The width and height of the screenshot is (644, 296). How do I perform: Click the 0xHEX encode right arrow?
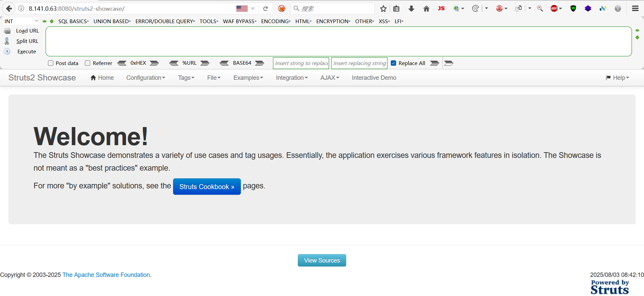click(x=154, y=63)
